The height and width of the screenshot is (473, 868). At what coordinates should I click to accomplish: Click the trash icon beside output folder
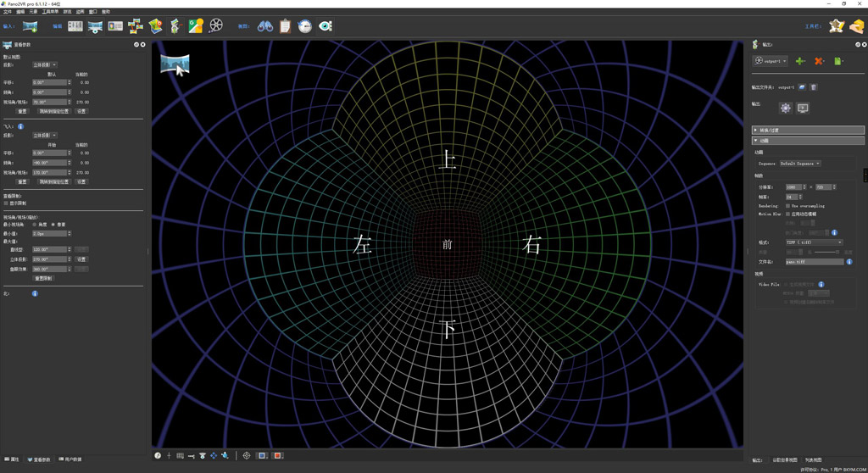pos(813,87)
